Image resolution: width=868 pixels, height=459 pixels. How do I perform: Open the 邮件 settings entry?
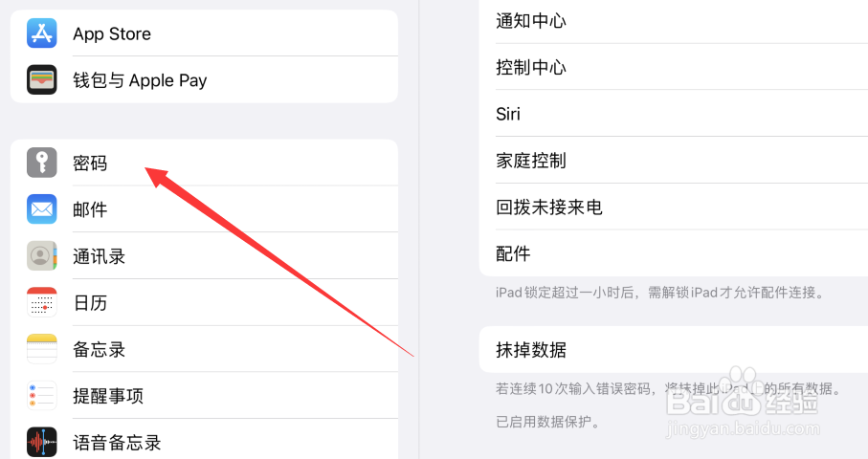coord(204,209)
